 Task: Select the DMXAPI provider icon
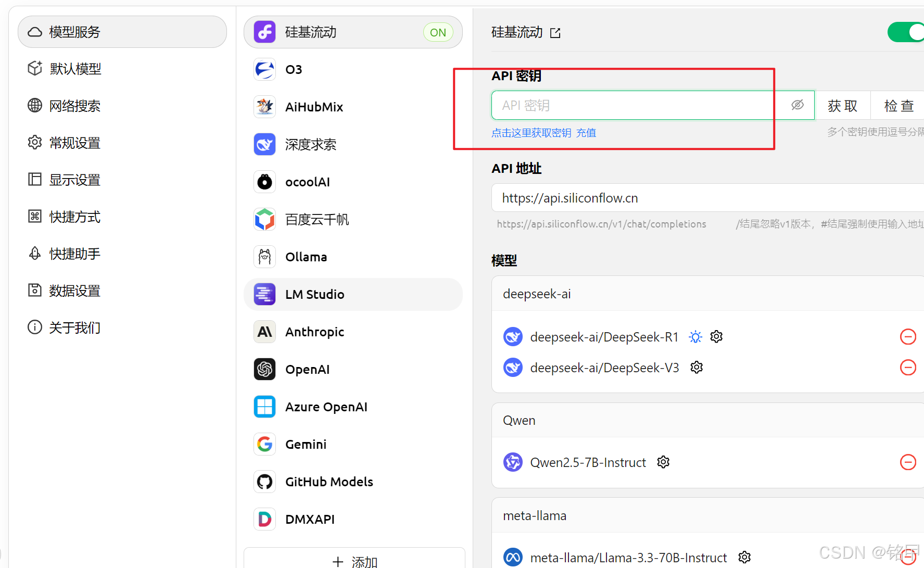tap(264, 519)
